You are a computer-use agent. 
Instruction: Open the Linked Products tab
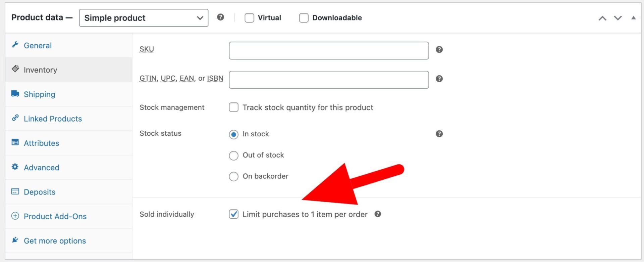pyautogui.click(x=53, y=119)
